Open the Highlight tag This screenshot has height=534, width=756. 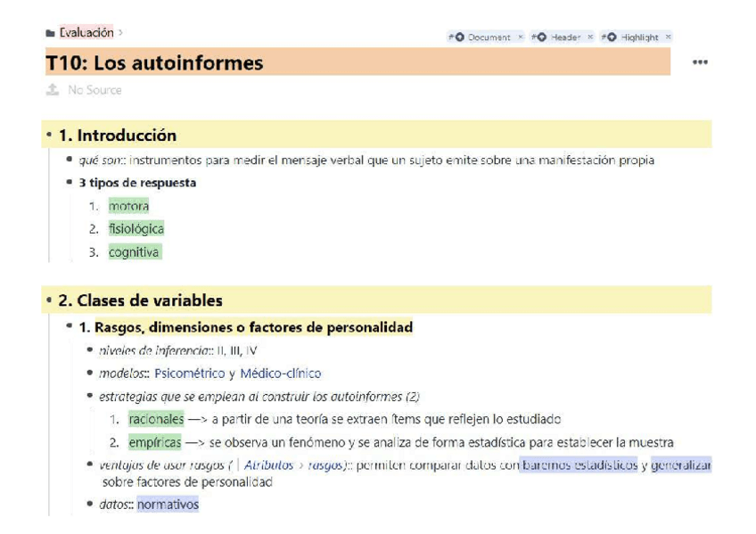(x=639, y=37)
